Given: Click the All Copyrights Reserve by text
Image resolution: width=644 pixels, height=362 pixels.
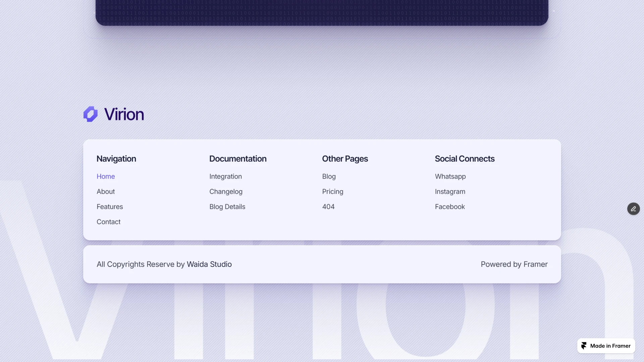Looking at the screenshot, I should pos(141,264).
